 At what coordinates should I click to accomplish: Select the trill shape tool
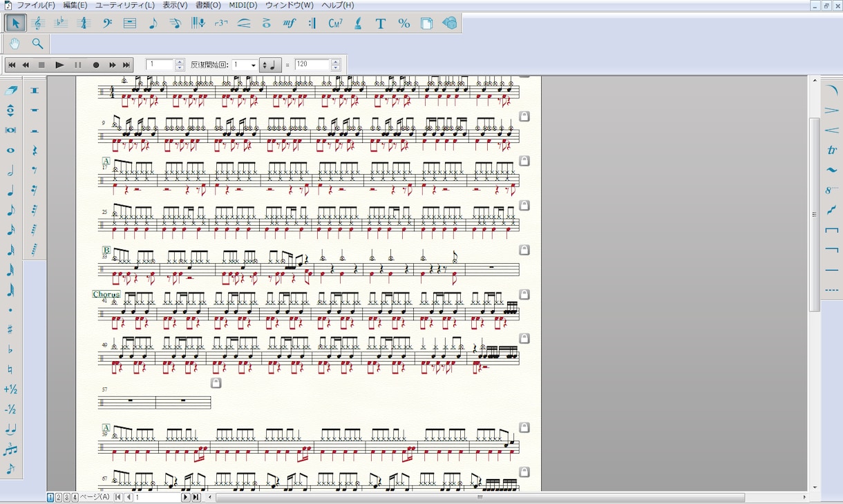click(832, 150)
